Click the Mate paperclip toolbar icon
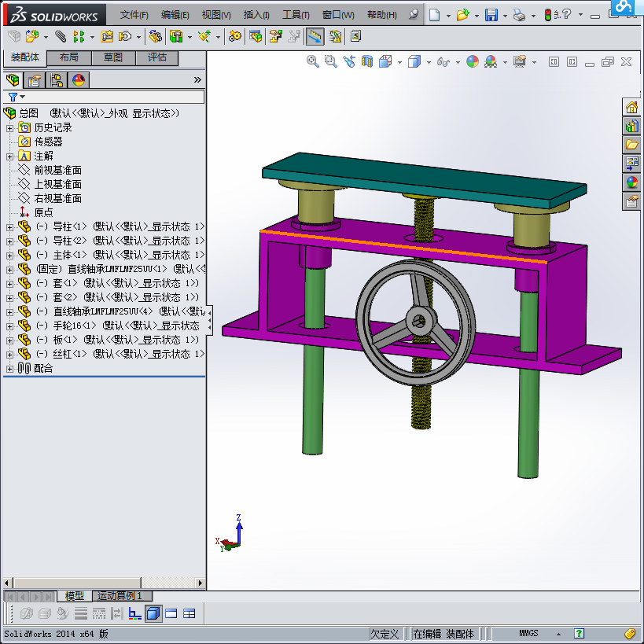 (x=61, y=36)
